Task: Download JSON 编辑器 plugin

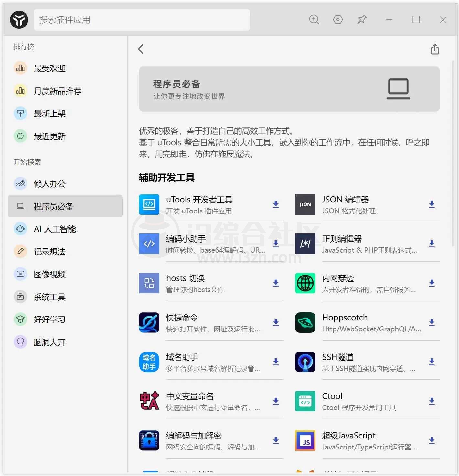Action: (x=432, y=204)
